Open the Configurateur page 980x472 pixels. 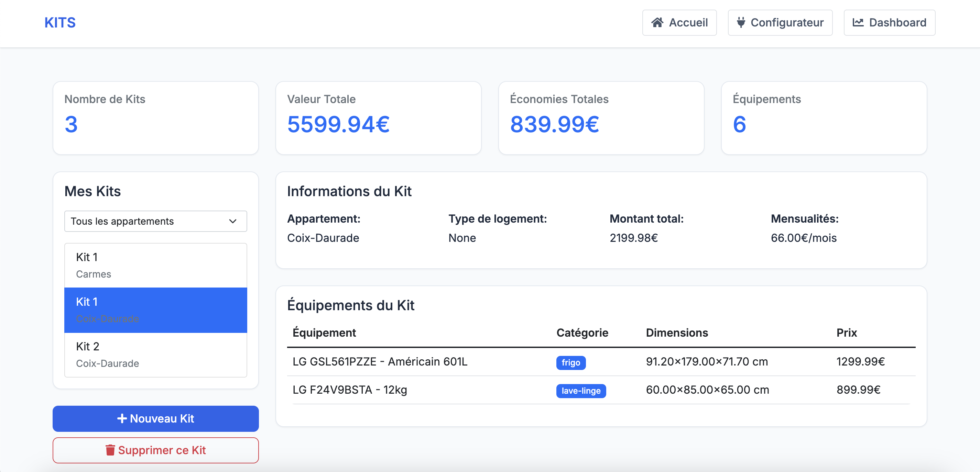coord(780,23)
